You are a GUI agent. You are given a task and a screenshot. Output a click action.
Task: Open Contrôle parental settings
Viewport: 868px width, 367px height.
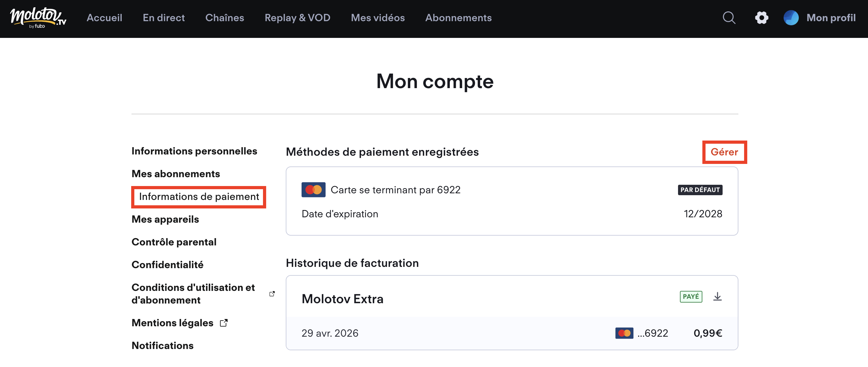point(174,242)
